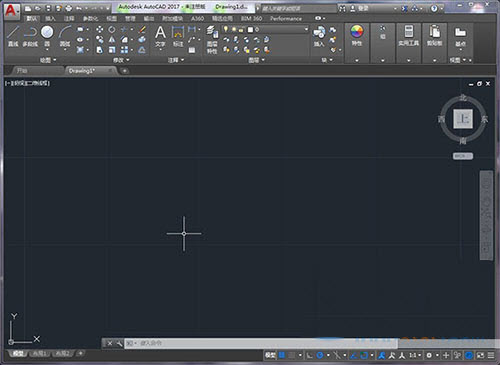Select the Circle (圆) drawing tool
The height and width of the screenshot is (365, 500).
(x=47, y=36)
